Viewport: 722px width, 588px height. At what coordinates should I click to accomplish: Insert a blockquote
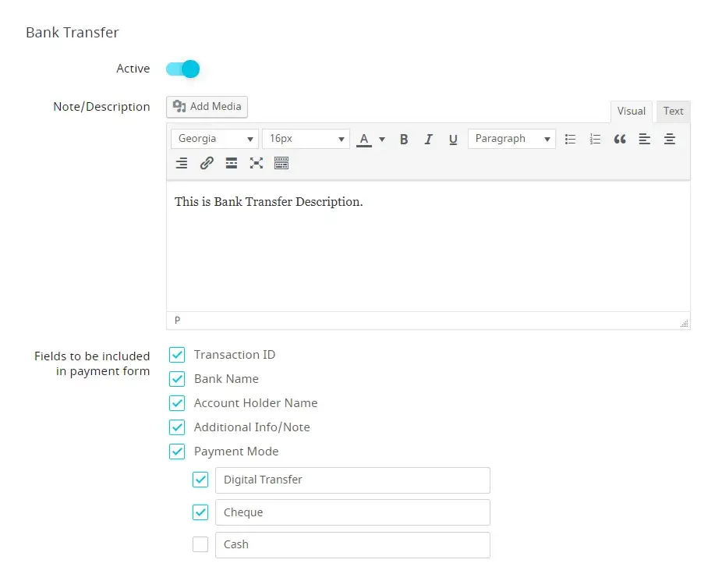tap(620, 140)
